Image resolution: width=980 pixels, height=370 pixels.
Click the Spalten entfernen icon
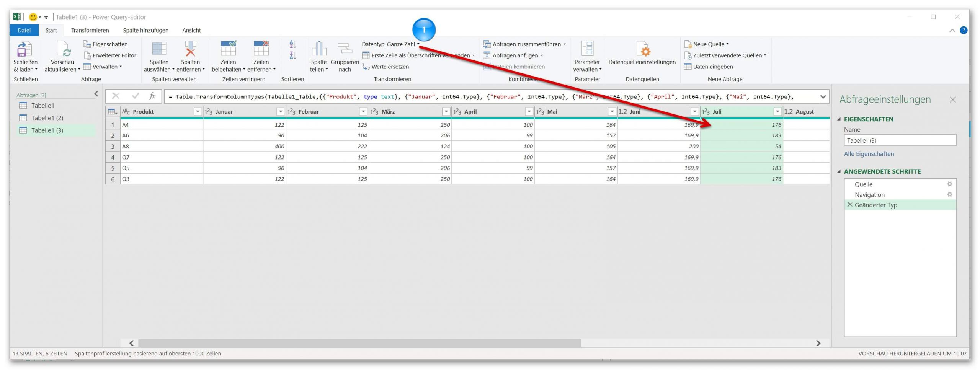pos(190,49)
